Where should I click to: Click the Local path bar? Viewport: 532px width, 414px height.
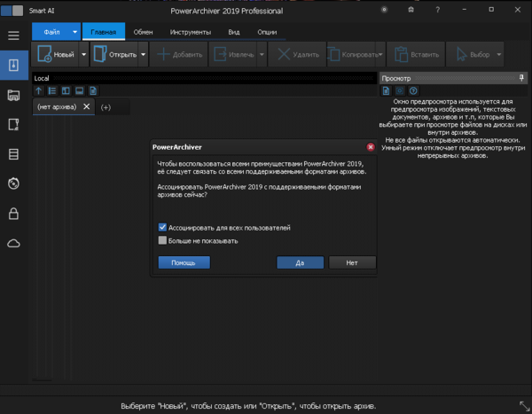click(205, 78)
